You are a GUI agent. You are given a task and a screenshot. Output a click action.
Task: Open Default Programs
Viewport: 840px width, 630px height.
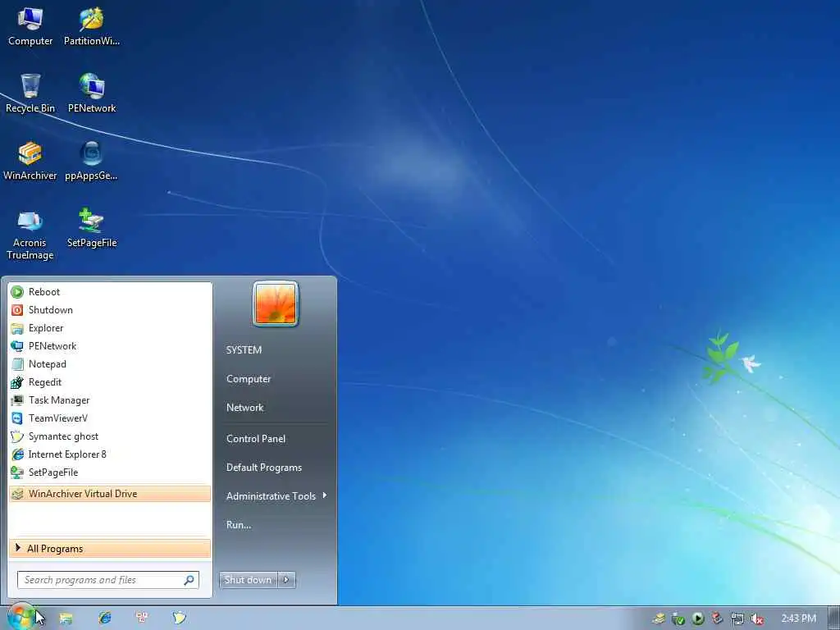coord(264,468)
